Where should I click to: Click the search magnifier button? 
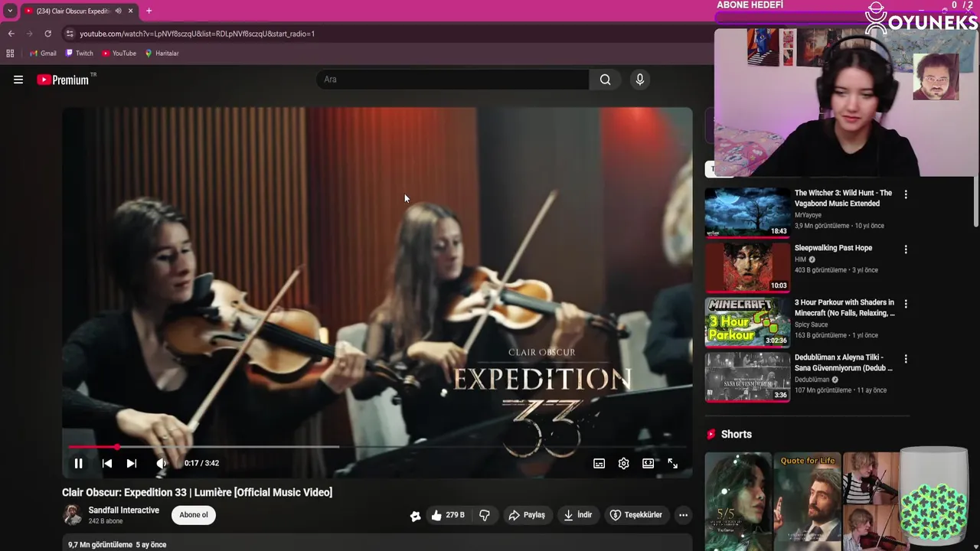(x=605, y=80)
